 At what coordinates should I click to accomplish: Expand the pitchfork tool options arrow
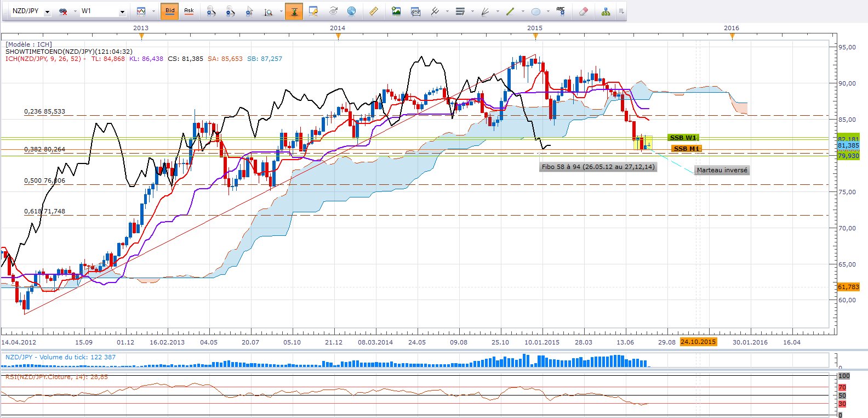(x=447, y=11)
